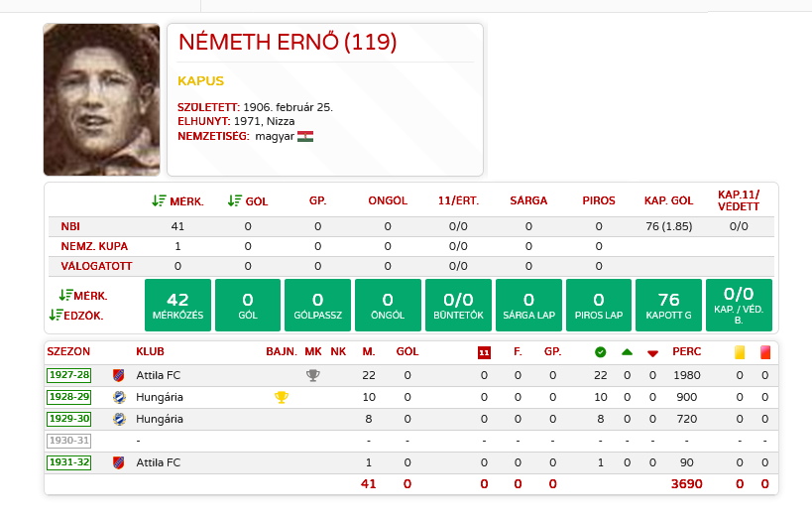Image resolution: width=812 pixels, height=520 pixels.
Task: Click the Attila FC crest in 1927-28 row
Action: 119,375
